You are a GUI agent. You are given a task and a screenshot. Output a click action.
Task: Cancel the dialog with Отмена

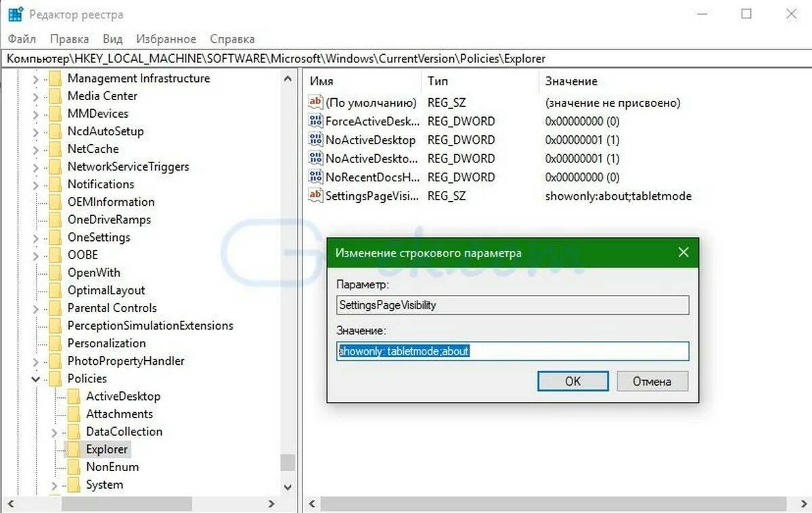(x=652, y=381)
